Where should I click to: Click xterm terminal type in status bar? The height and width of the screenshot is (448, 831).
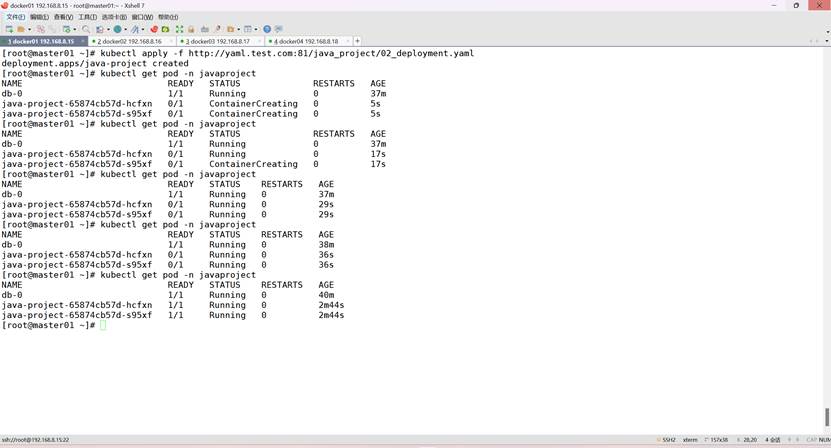point(690,440)
